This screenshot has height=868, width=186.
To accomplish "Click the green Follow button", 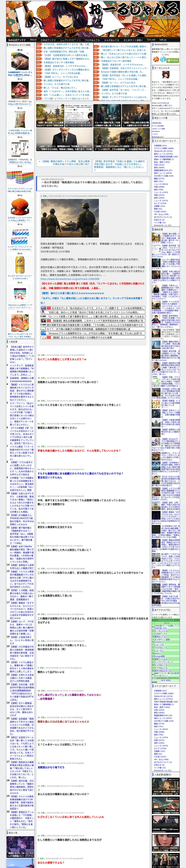I will pyautogui.click(x=173, y=60).
